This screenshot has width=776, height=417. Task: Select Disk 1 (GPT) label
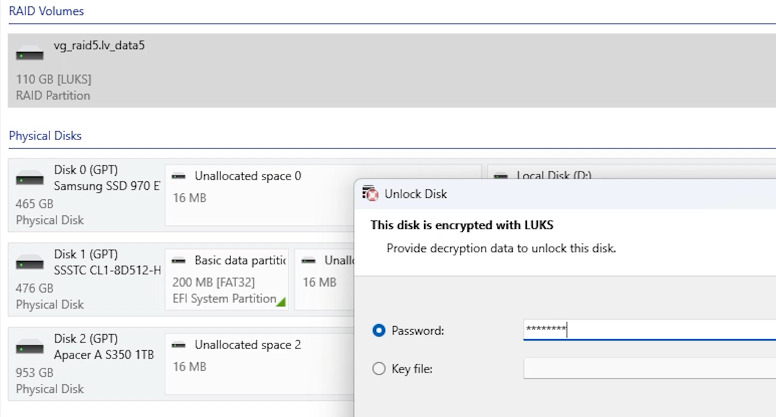(x=86, y=254)
